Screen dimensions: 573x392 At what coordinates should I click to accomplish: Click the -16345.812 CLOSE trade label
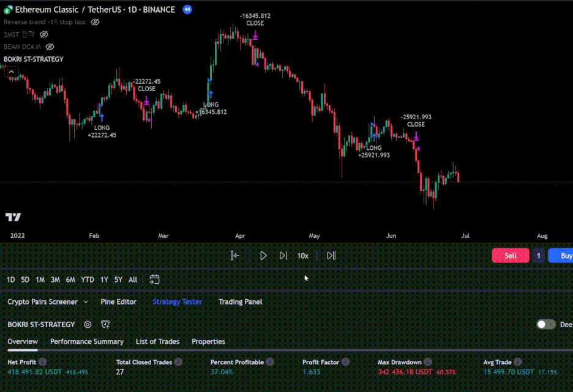255,20
